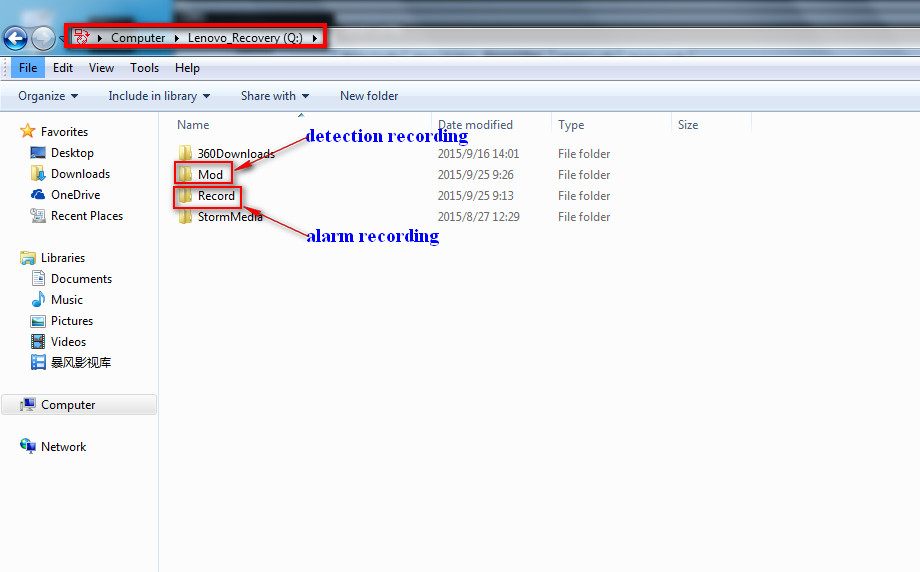Click the OneDrive cloud icon
The height and width of the screenshot is (572, 920).
pyautogui.click(x=38, y=194)
